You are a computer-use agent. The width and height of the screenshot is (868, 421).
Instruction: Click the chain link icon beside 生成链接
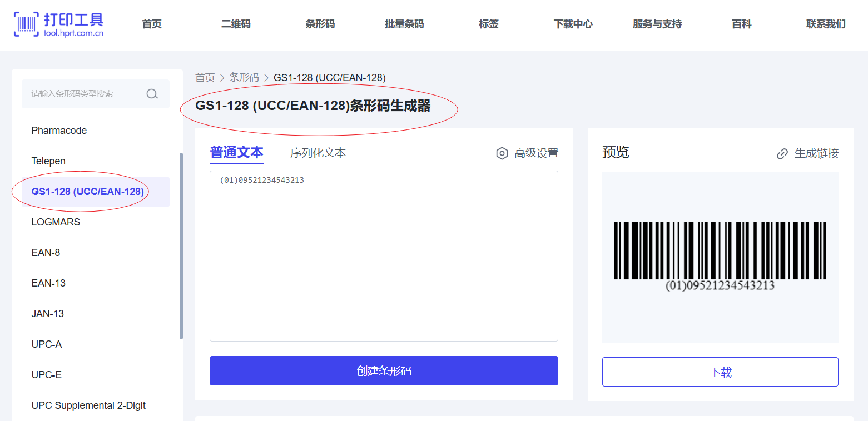782,154
